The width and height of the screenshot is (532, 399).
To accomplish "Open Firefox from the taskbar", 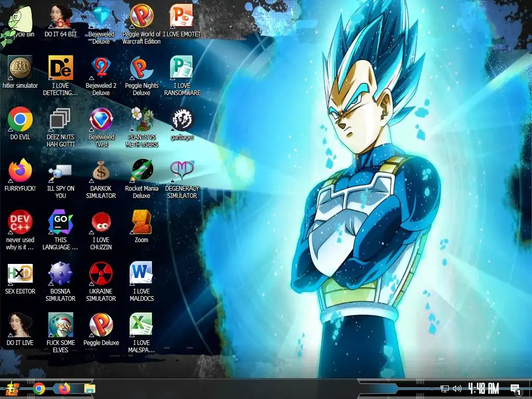I will [64, 389].
